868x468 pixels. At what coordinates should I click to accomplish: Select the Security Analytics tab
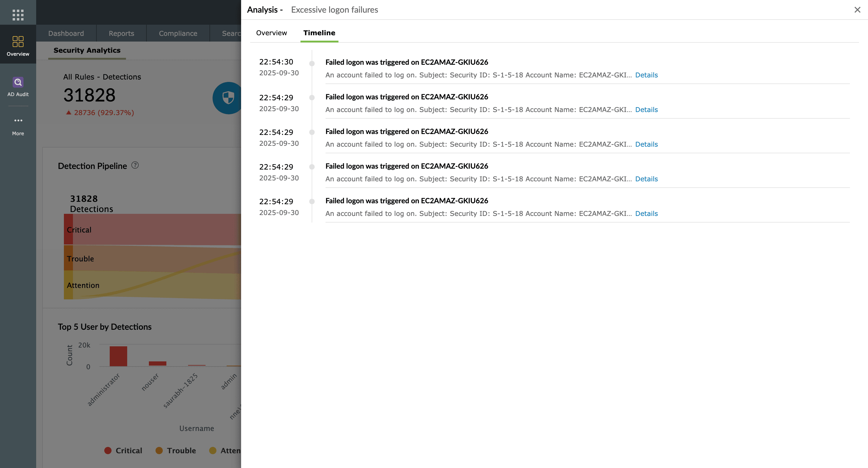pyautogui.click(x=87, y=50)
